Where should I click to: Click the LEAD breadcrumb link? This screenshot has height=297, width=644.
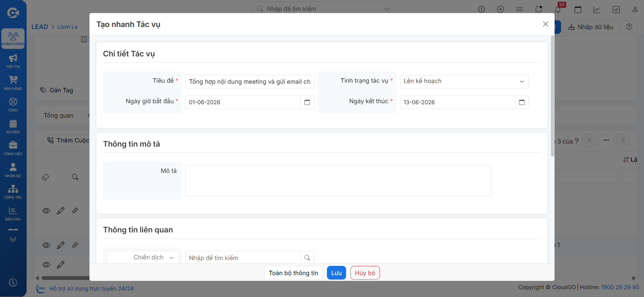click(40, 27)
